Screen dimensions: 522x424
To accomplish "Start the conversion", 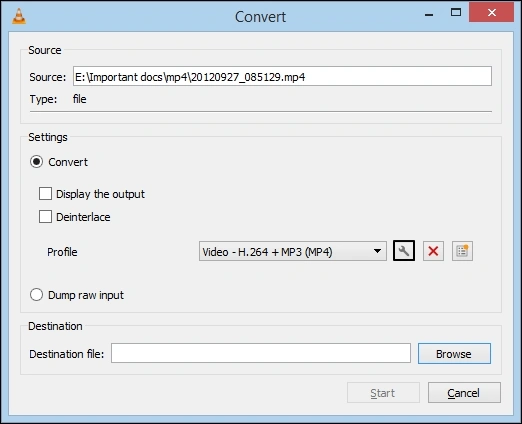I will pyautogui.click(x=383, y=393).
